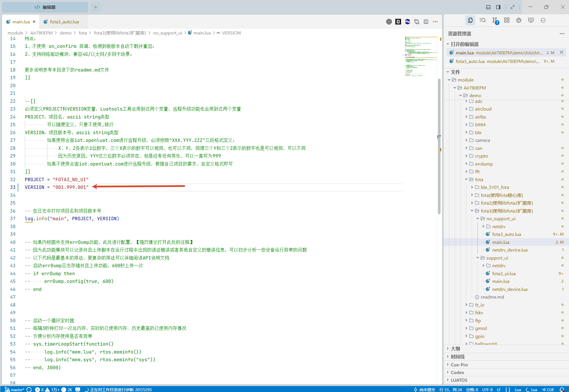This screenshot has height=392, width=569.
Task: Click the sync changes icon in status bar
Action: coord(29,389)
